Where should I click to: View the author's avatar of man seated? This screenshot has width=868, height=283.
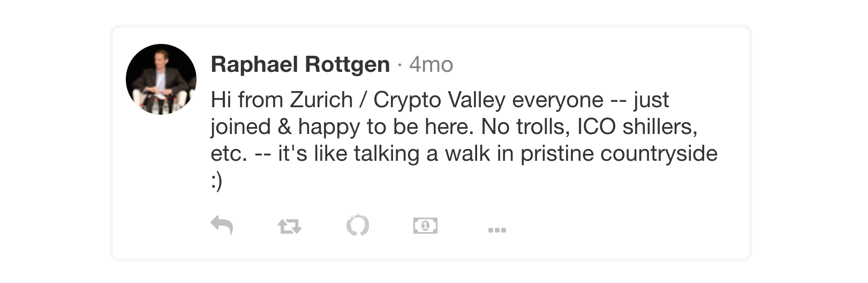tap(161, 79)
